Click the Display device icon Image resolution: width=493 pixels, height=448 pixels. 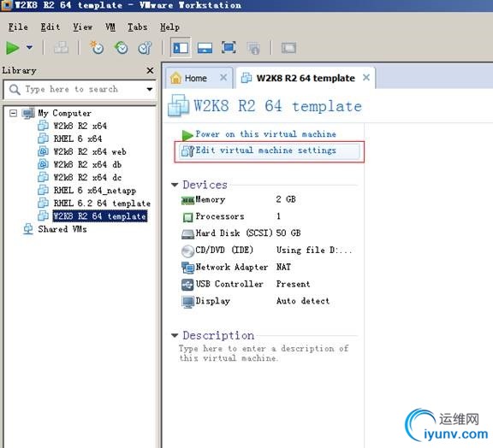tap(188, 302)
